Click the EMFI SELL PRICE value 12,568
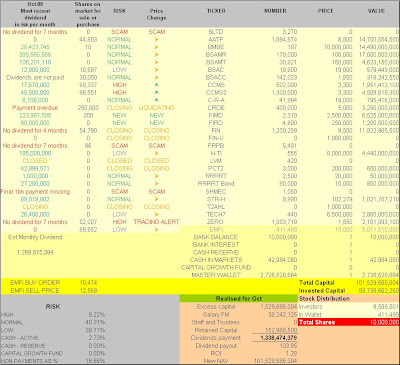Viewport: 400px width, 365px height. (x=88, y=291)
